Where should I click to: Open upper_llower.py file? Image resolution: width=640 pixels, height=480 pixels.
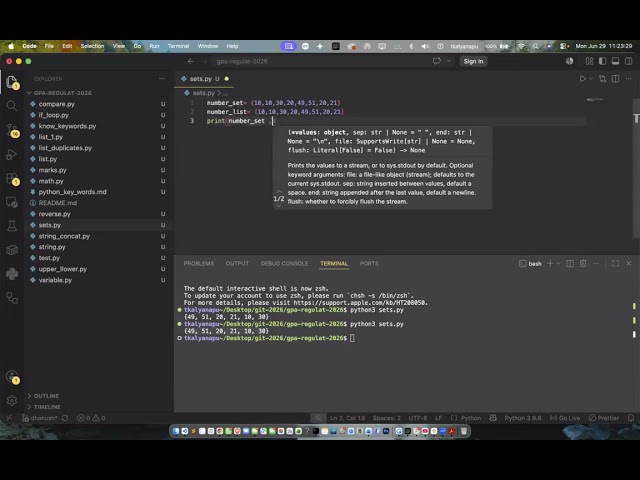coord(99,269)
